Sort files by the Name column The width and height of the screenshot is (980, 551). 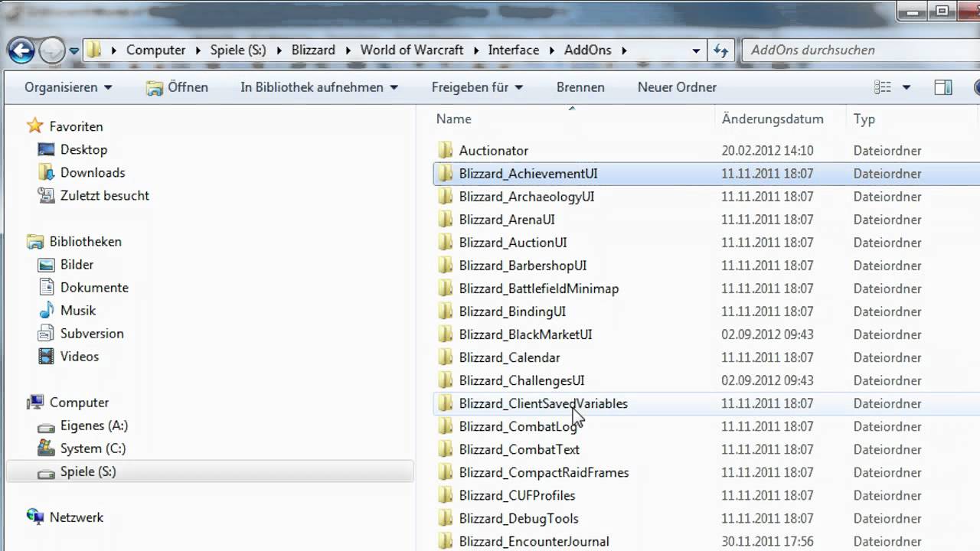(x=454, y=119)
